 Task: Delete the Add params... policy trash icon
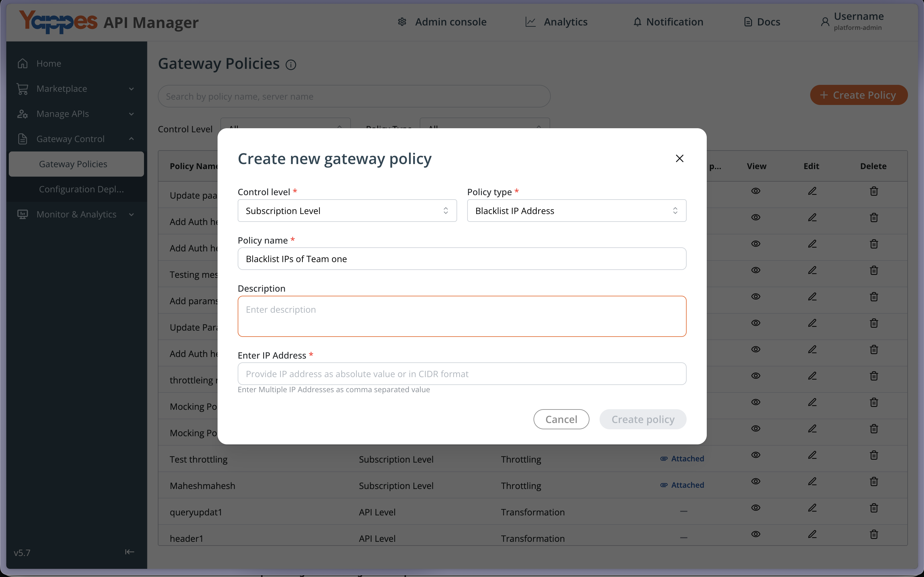874,297
